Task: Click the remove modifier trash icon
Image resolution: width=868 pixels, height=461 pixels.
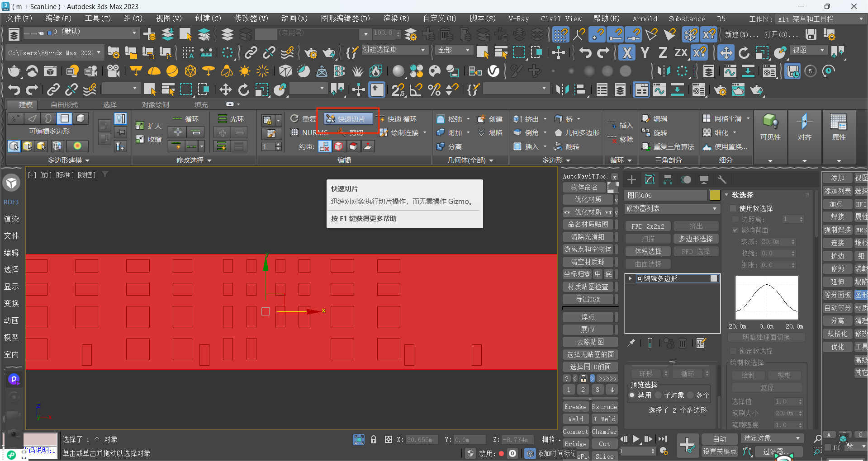Action: pyautogui.click(x=683, y=343)
